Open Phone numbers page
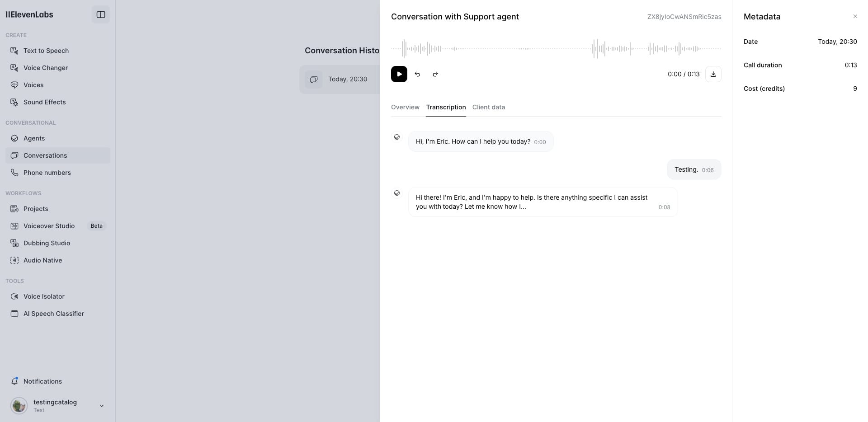The image size is (868, 422). coord(58,173)
